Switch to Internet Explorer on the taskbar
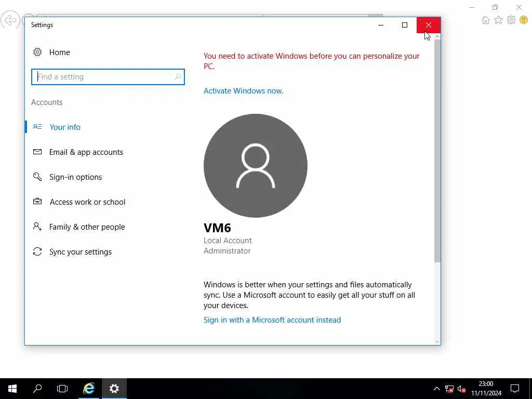Screen dimensions: 532x399 click(88, 389)
